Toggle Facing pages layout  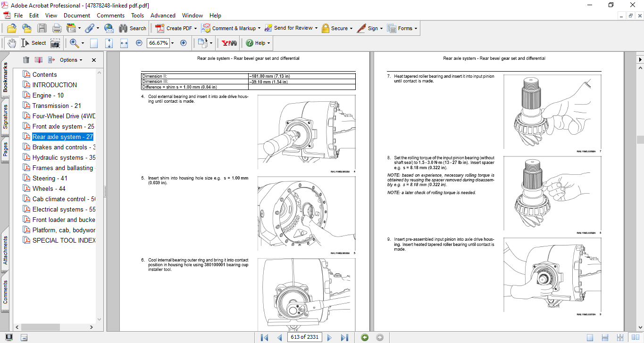tap(620, 337)
